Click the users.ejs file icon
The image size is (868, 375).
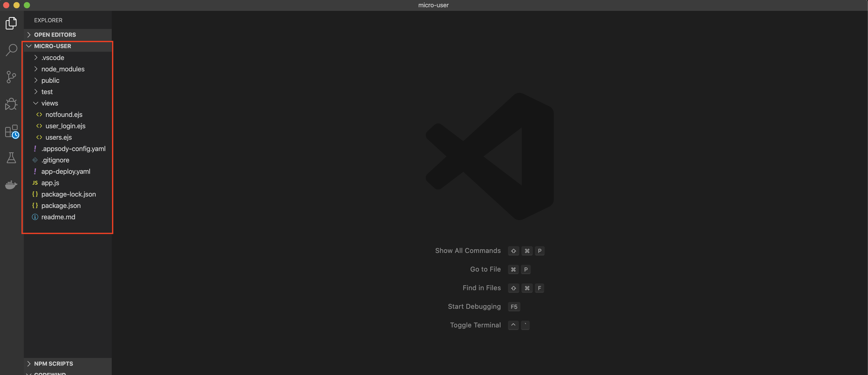click(x=39, y=138)
